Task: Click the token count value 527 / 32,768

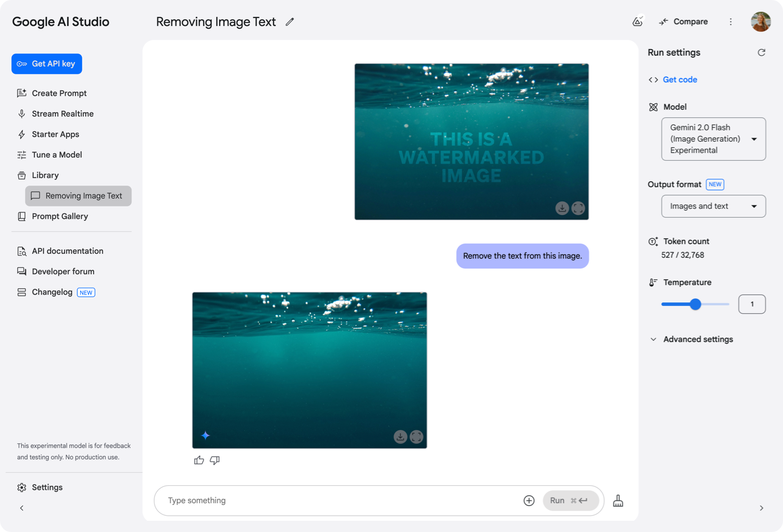Action: [x=683, y=255]
